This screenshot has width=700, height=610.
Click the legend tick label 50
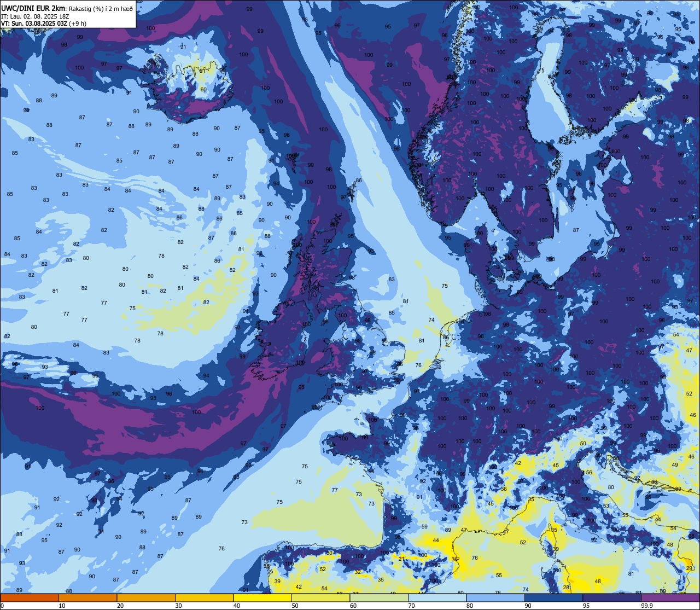[295, 606]
